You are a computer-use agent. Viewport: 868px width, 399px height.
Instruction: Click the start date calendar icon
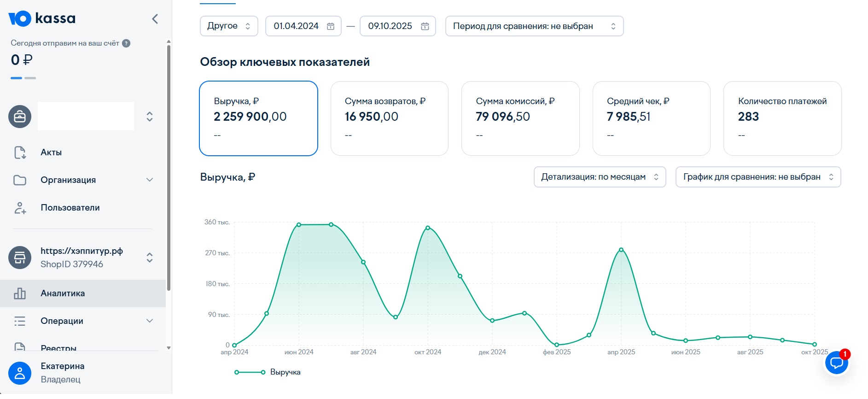[x=331, y=26]
